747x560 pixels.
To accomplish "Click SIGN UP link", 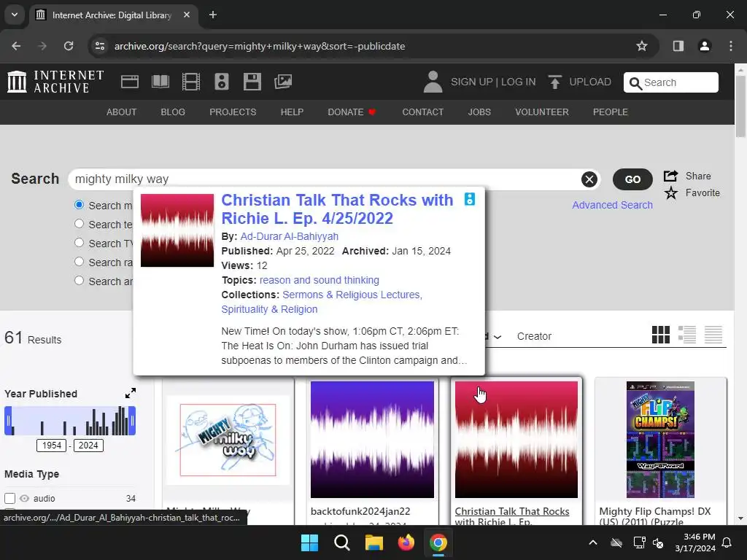I will (472, 82).
